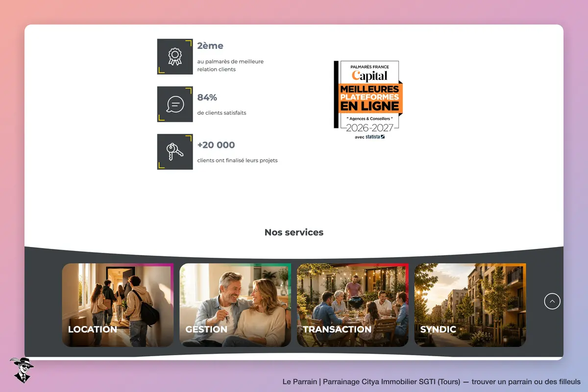This screenshot has width=588, height=392.
Task: Click "clients ont finalisé leurs projets" text
Action: (238, 160)
